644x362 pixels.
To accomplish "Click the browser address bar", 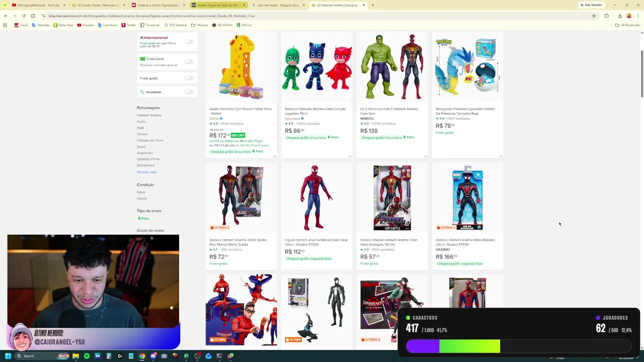I will click(317, 16).
